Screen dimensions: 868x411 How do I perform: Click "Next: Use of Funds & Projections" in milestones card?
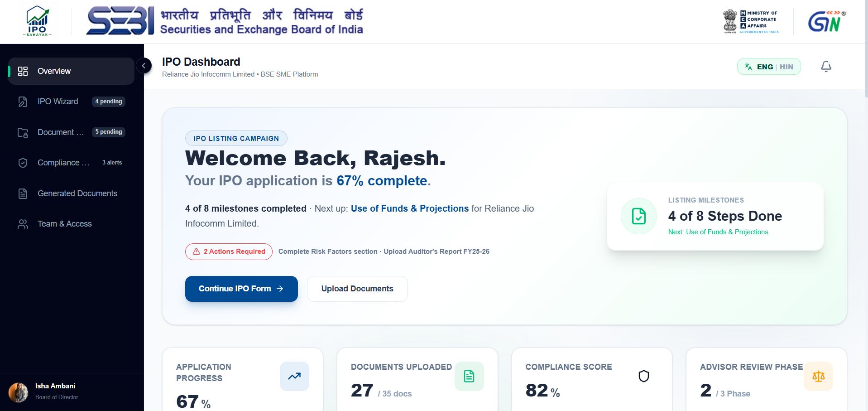click(718, 232)
